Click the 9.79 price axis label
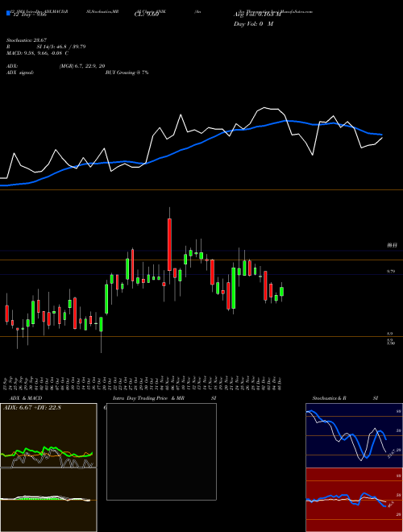The image size is (403, 532). point(391,272)
